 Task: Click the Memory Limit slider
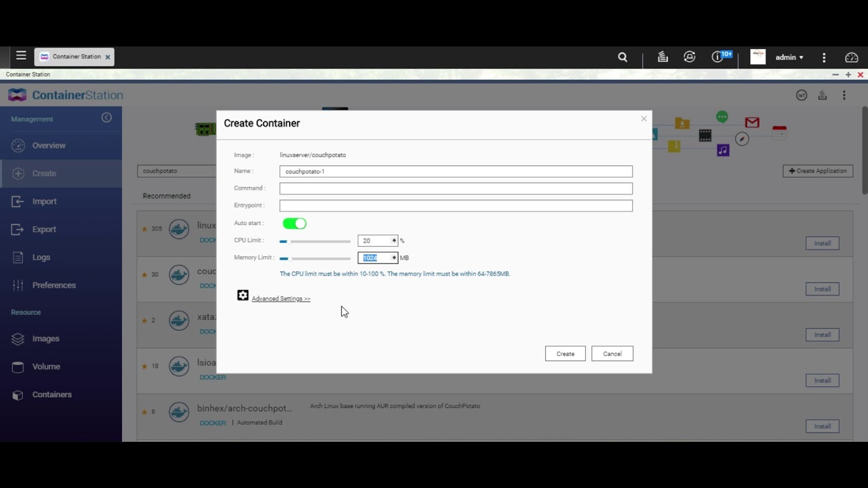tap(315, 258)
